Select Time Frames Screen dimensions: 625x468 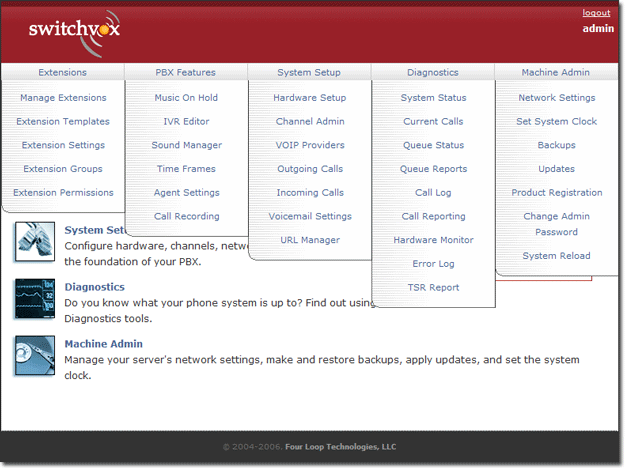[x=186, y=169]
